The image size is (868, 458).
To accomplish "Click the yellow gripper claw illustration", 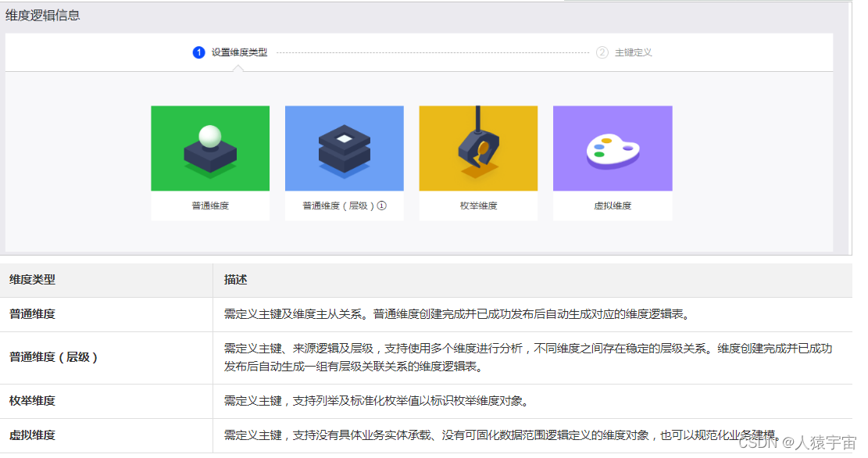I will 478,148.
